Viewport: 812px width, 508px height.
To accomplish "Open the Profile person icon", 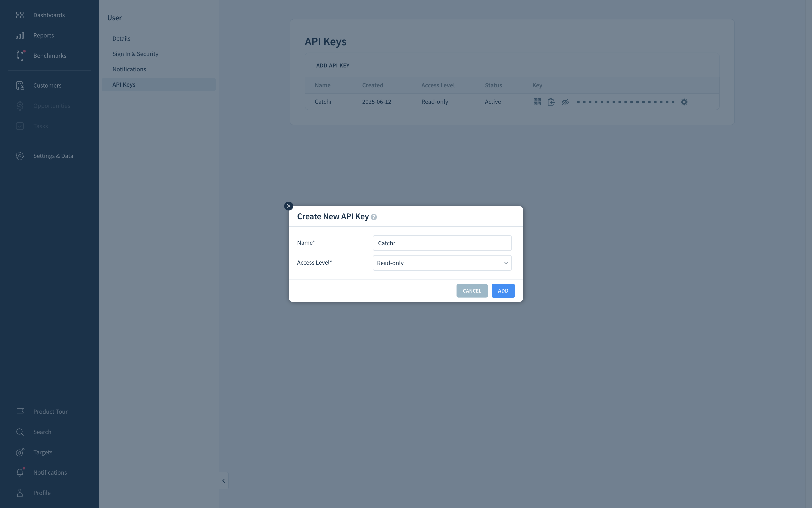I will pos(20,492).
